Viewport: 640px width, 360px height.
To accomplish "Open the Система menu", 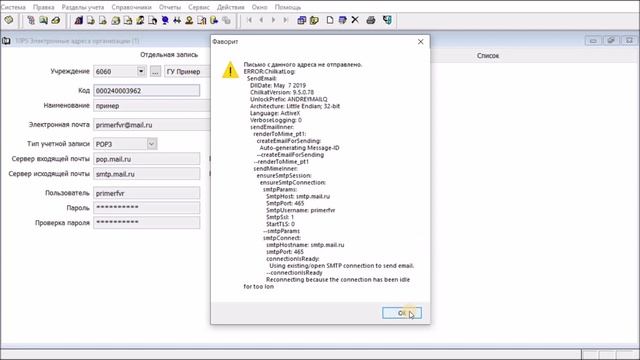I will pyautogui.click(x=13, y=7).
